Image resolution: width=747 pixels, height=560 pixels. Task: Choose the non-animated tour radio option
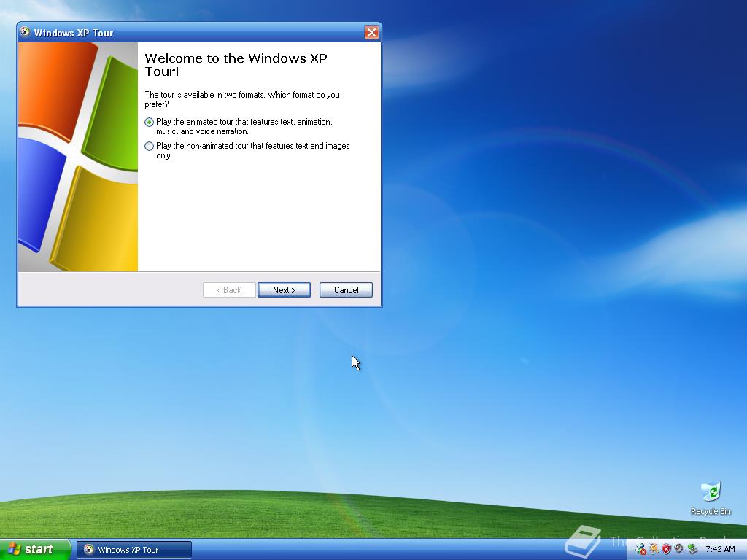(149, 146)
